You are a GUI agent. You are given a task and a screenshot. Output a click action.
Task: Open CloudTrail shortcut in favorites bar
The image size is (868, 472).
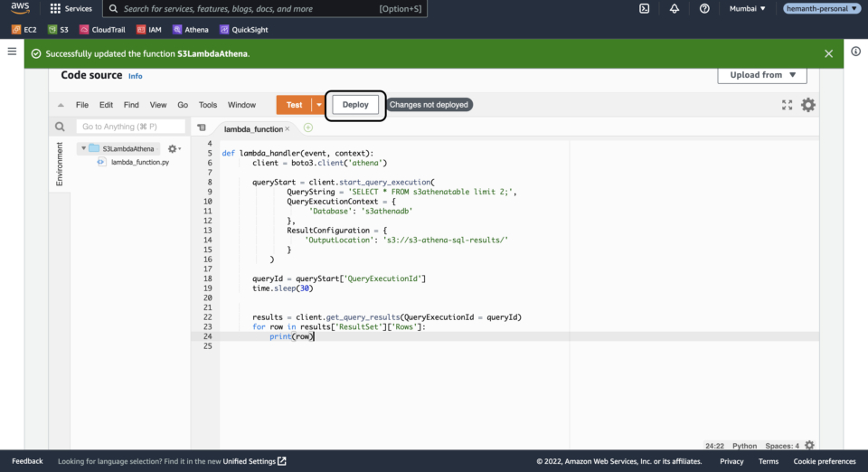[x=102, y=30]
